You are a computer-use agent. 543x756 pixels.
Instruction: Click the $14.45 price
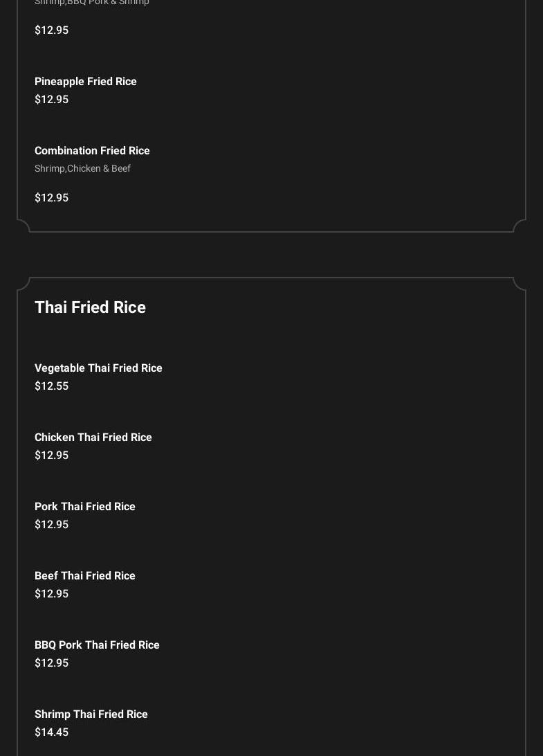(51, 732)
